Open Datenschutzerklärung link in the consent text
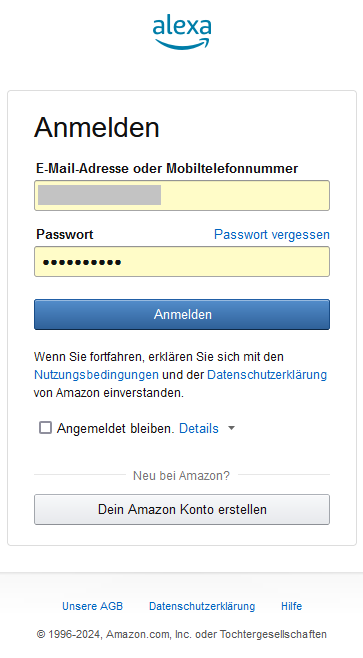 point(267,375)
